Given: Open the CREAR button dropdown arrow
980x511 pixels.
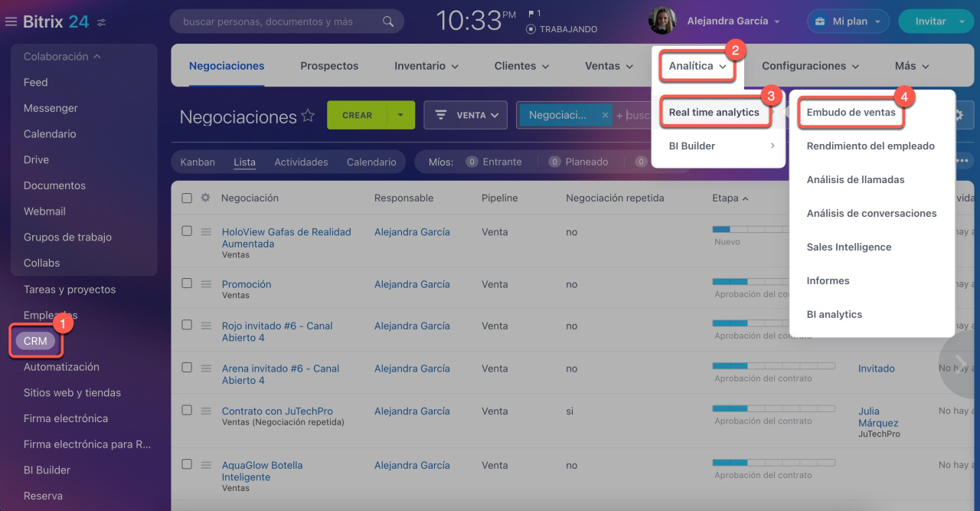Looking at the screenshot, I should tap(400, 116).
